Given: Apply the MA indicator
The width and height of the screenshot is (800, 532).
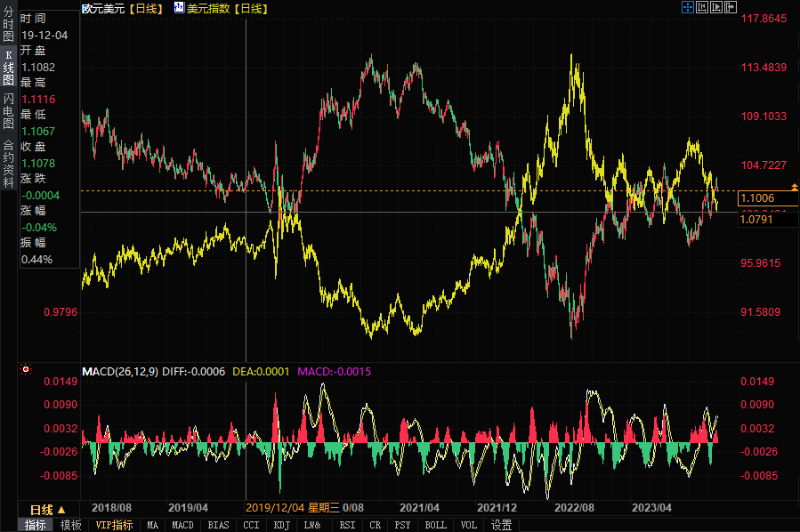Looking at the screenshot, I should pyautogui.click(x=152, y=525).
